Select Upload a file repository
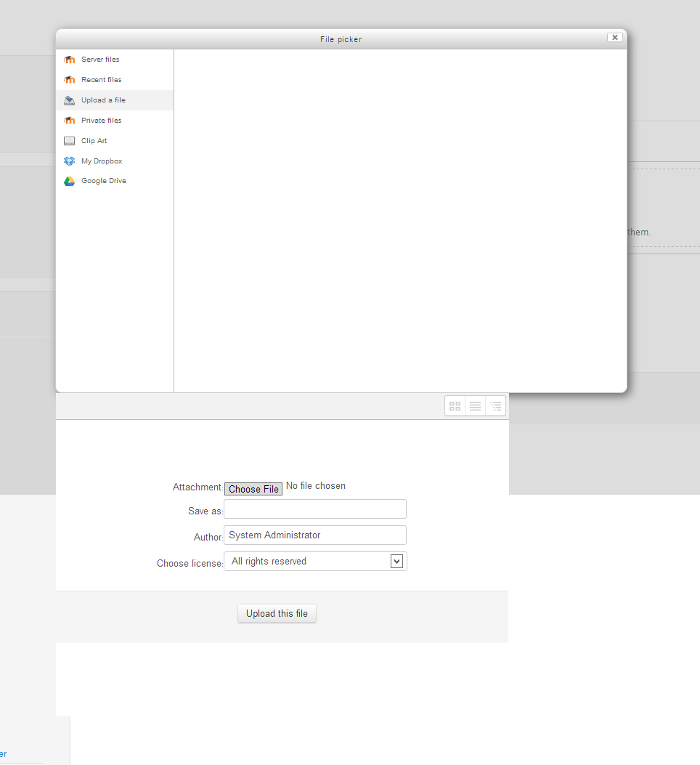This screenshot has height=765, width=700. tap(115, 100)
